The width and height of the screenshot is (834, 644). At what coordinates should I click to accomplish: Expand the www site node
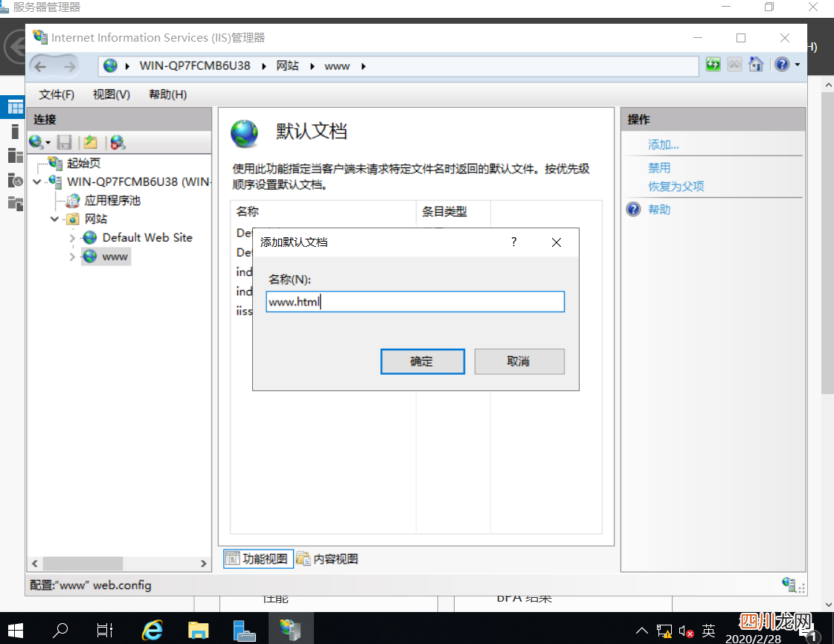click(72, 257)
